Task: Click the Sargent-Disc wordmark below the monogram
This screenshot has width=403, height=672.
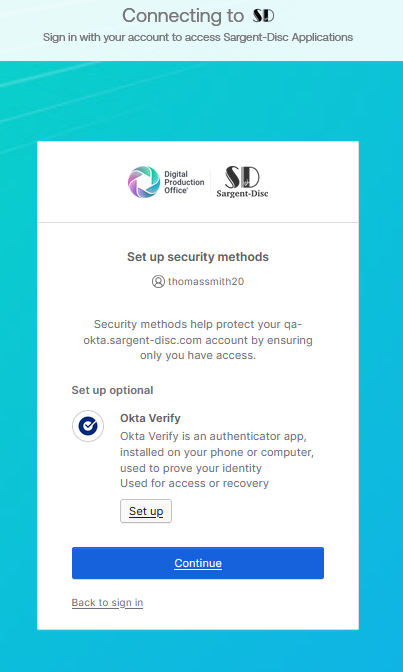Action: pos(242,193)
